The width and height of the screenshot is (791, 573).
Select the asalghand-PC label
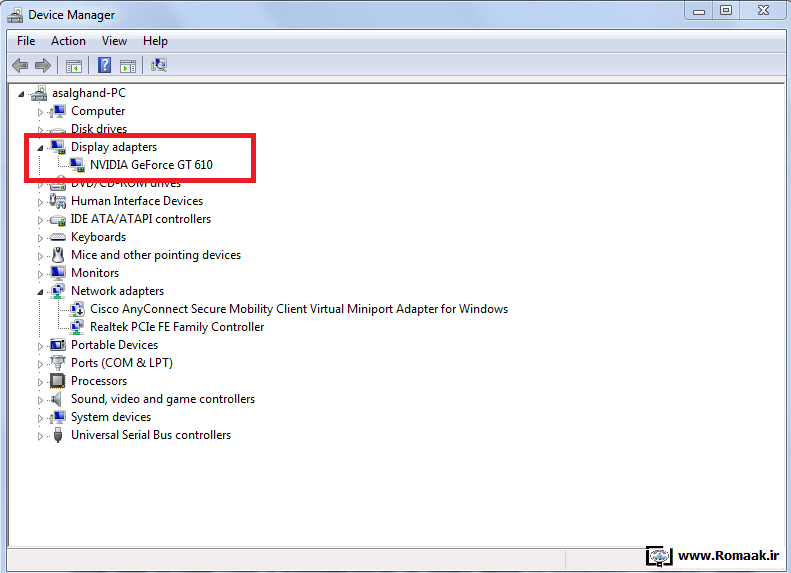[x=89, y=93]
